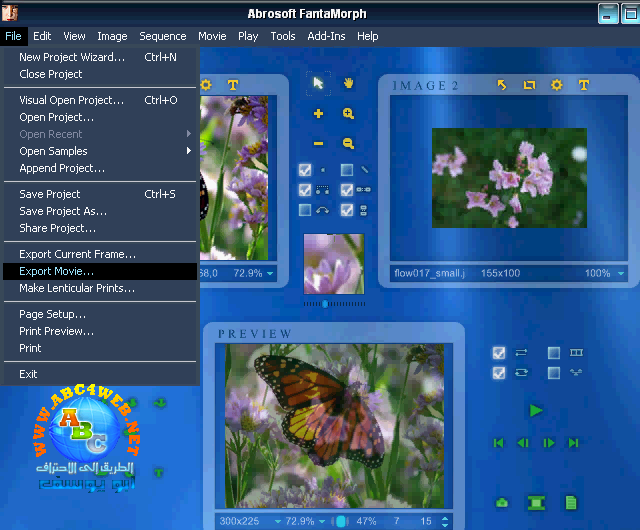Choose Share Project entry
Image resolution: width=640 pixels, height=530 pixels.
[x=100, y=228]
